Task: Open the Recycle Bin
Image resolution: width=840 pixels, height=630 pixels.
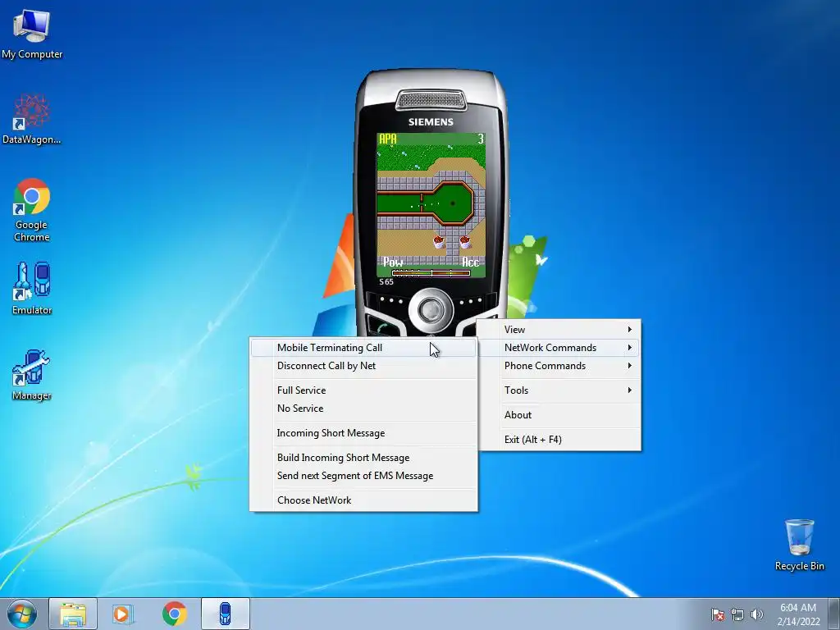Action: pos(799,545)
